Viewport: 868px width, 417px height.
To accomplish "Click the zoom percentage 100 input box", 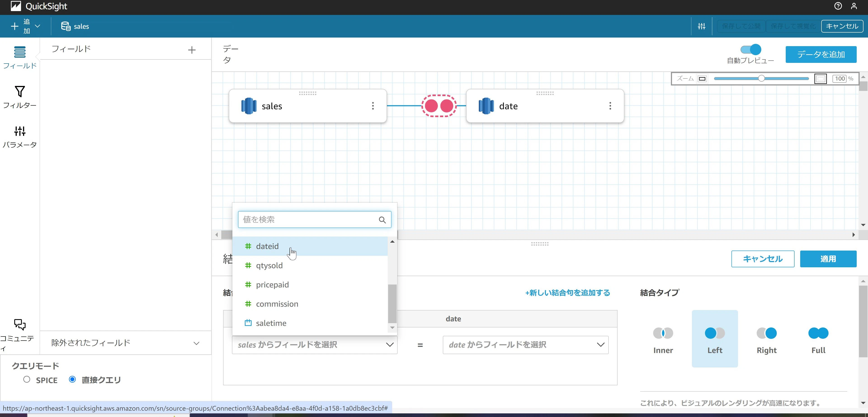I will (x=840, y=78).
